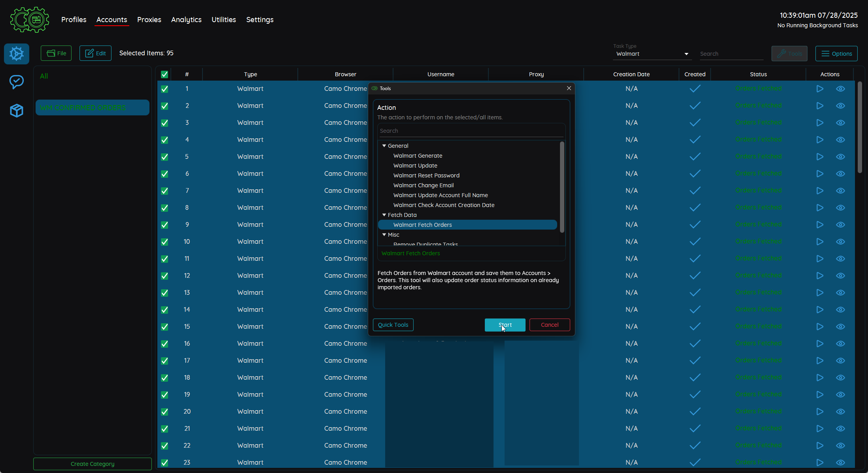The width and height of the screenshot is (868, 473).
Task: Run the task for row 11
Action: 820,259
